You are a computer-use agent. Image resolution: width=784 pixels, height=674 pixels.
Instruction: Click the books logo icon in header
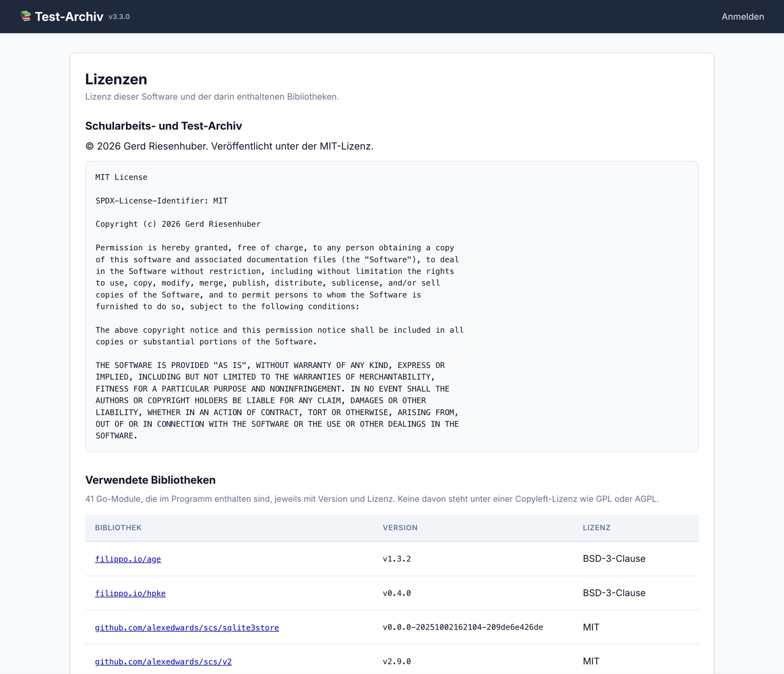26,16
